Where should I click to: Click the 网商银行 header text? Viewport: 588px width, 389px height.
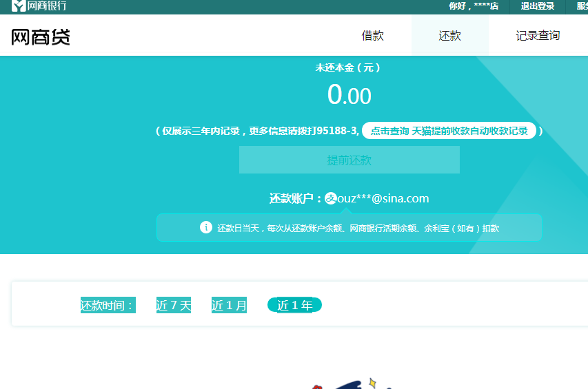pyautogui.click(x=47, y=6)
